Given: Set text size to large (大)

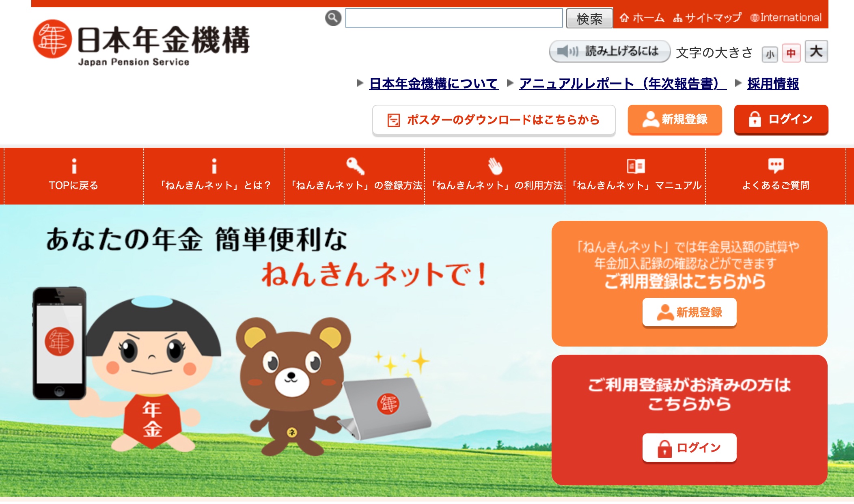Looking at the screenshot, I should 816,52.
